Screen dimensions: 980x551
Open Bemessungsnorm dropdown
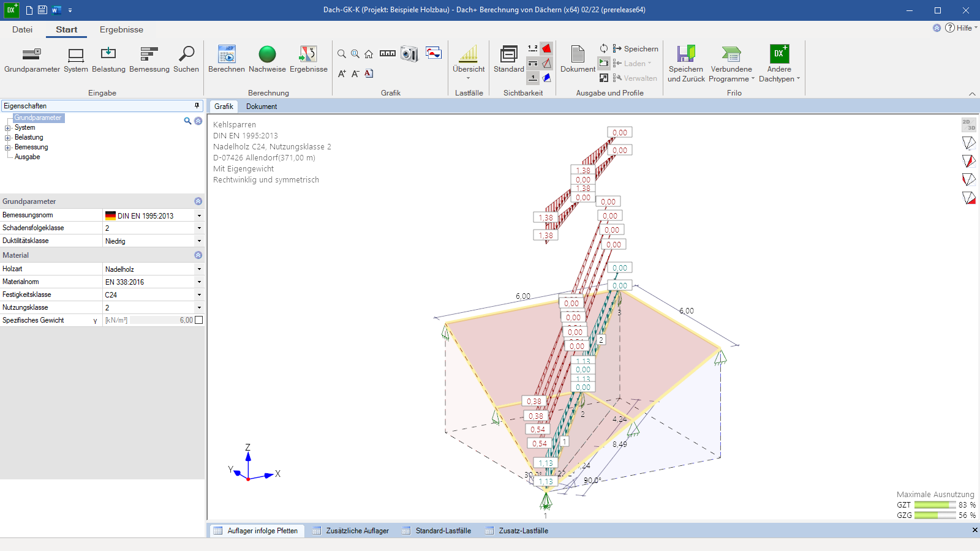[x=199, y=216]
